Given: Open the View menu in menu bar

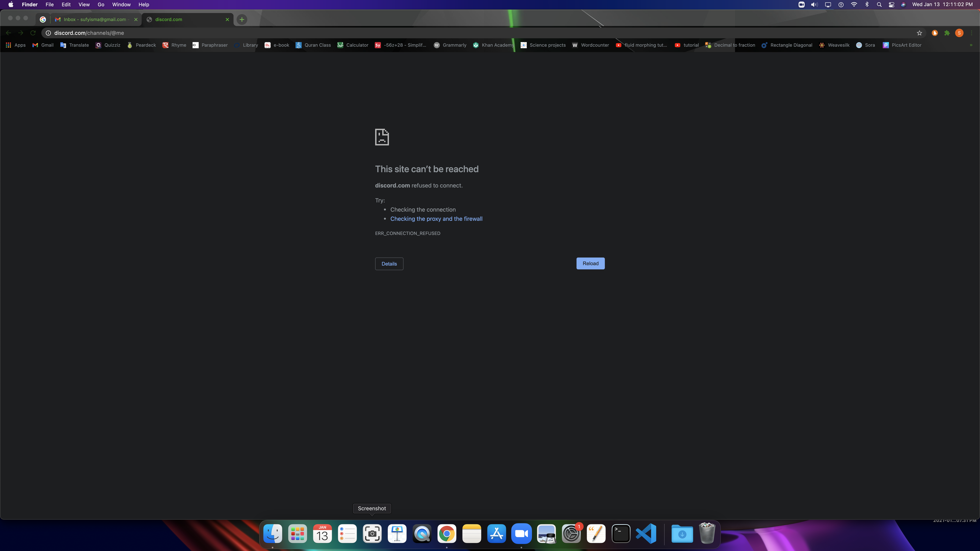Looking at the screenshot, I should pos(83,5).
